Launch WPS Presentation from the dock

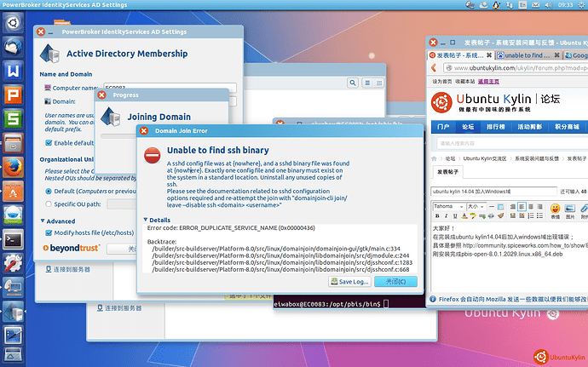point(14,93)
